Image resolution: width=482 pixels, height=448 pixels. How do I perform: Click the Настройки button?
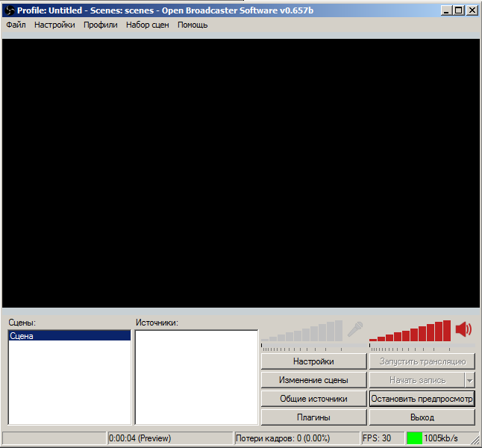tap(314, 361)
